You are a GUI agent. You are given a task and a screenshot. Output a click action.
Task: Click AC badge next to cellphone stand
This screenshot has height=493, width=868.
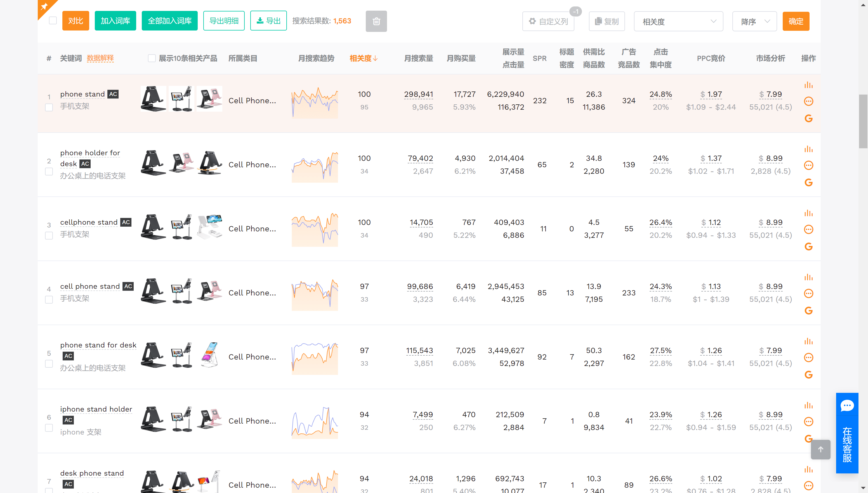pyautogui.click(x=126, y=222)
